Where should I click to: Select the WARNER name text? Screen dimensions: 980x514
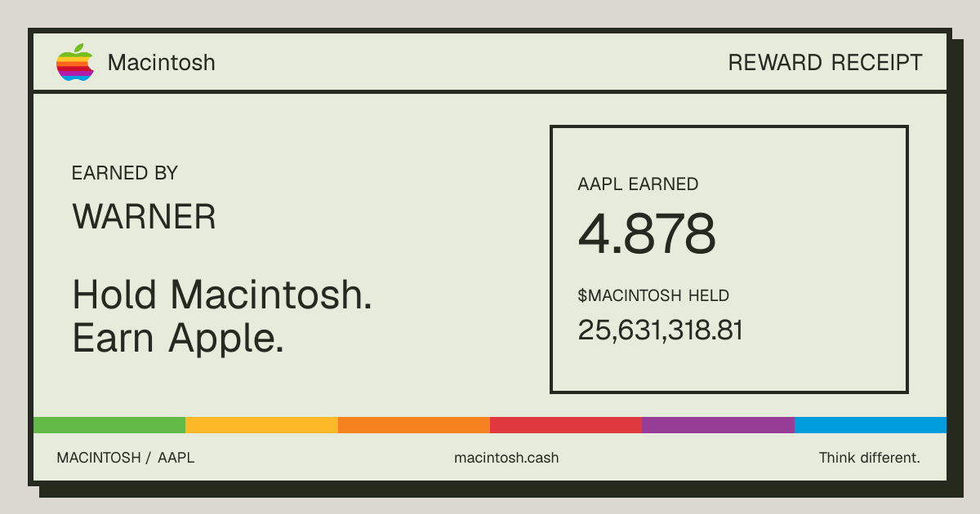tap(144, 217)
